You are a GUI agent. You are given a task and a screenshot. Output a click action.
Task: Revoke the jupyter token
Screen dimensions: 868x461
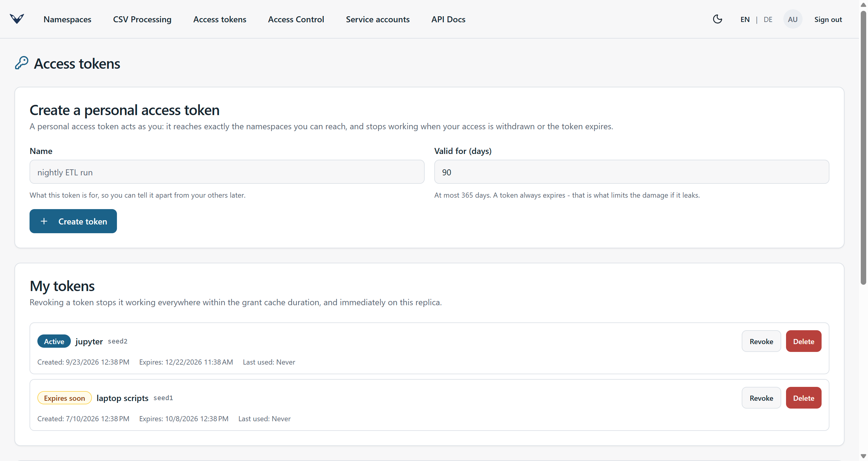click(x=761, y=341)
